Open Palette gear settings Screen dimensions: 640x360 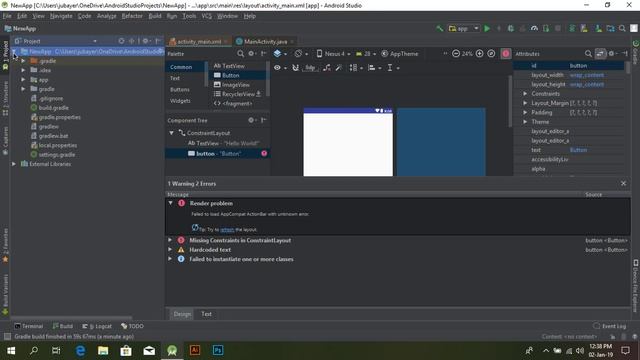[x=252, y=54]
